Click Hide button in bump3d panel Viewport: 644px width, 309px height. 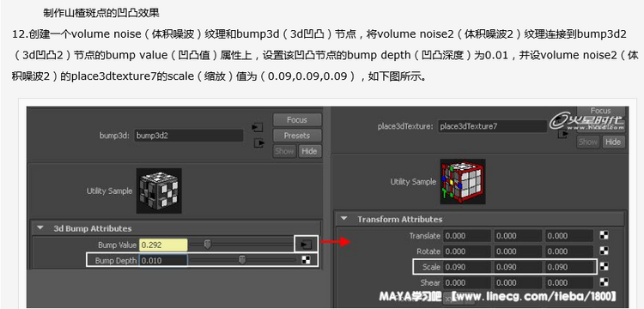(309, 151)
